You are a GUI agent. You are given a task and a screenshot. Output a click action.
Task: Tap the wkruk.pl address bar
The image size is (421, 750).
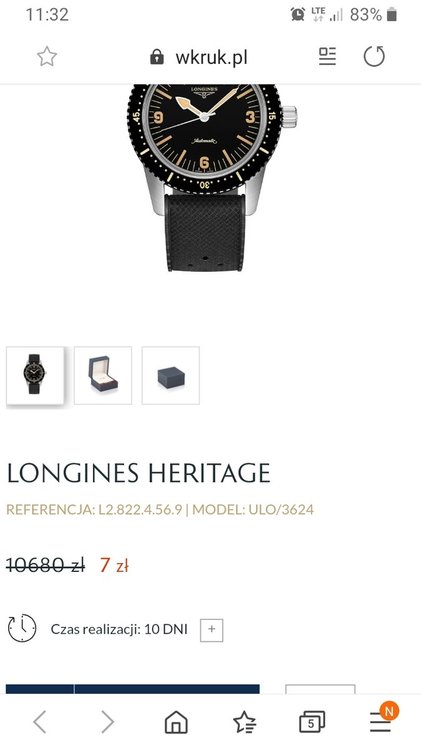pyautogui.click(x=211, y=57)
